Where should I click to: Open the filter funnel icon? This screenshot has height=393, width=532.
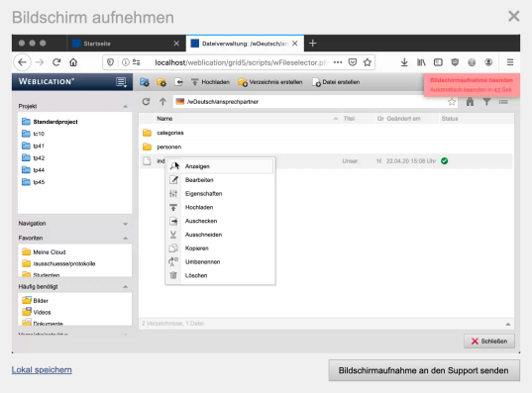(x=486, y=102)
